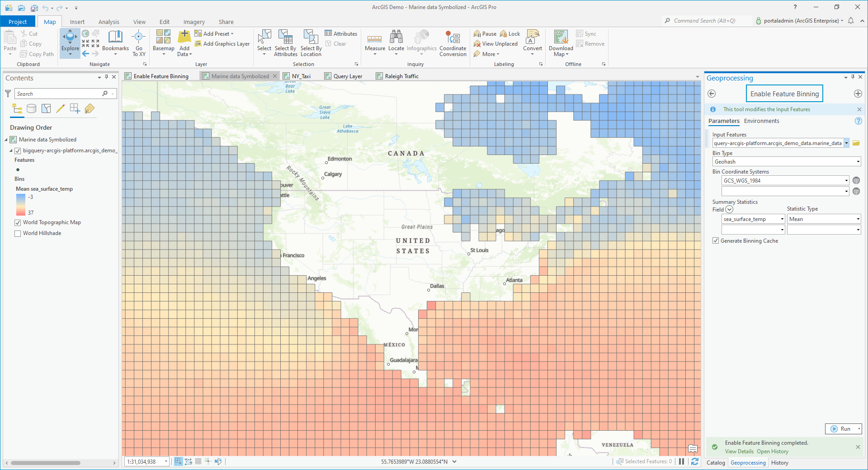Image resolution: width=868 pixels, height=470 pixels.
Task: Switch Contents to List By Editing
Action: pyautogui.click(x=61, y=108)
